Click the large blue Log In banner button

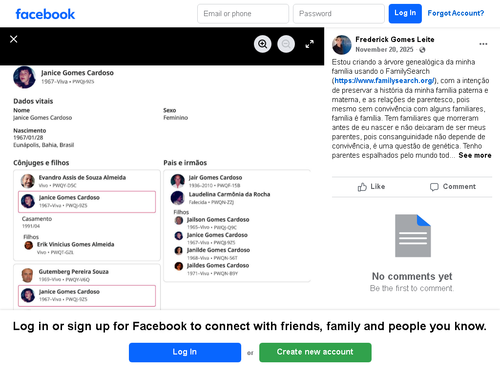point(185,352)
